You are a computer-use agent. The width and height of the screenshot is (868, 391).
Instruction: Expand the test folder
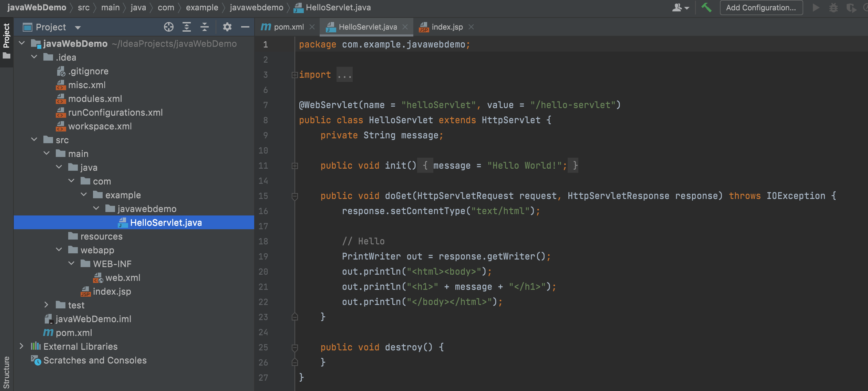click(46, 305)
